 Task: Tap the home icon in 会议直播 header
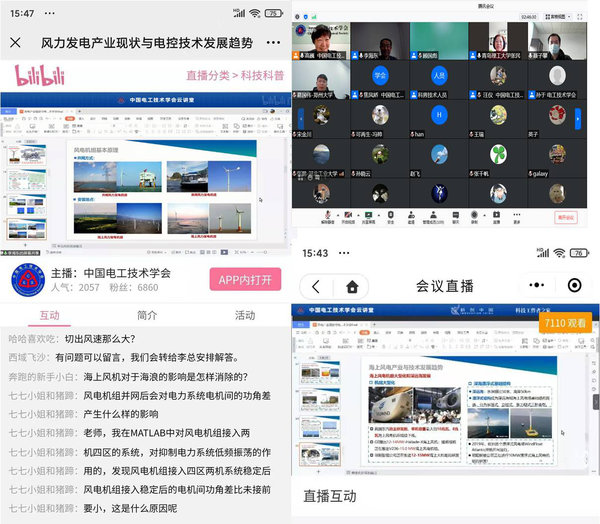click(x=351, y=286)
